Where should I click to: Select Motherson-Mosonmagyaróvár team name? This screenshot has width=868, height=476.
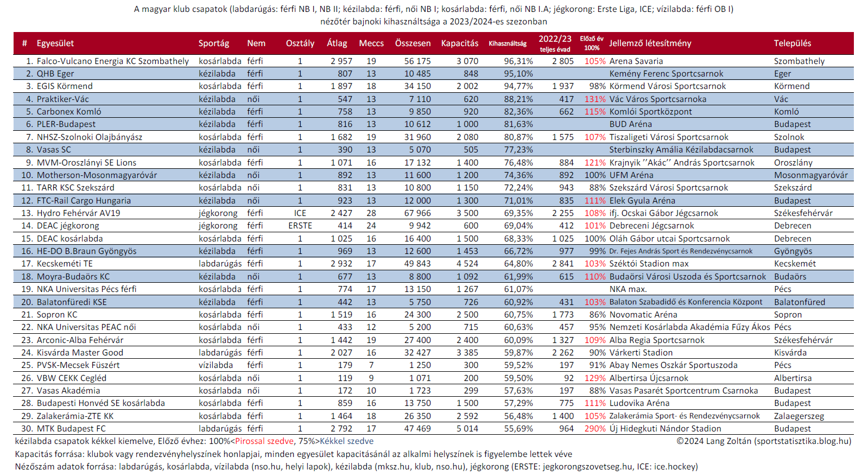[97, 175]
